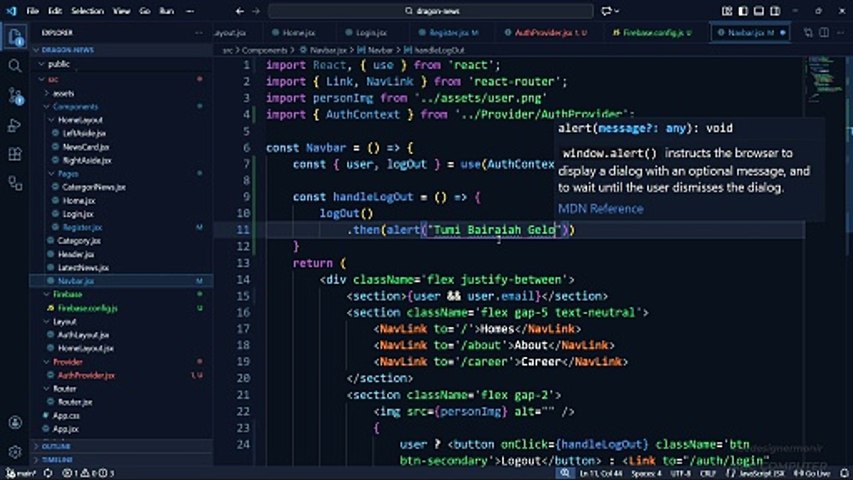Switch to the AuthProvider.jsx tab
This screenshot has height=480, width=853.
click(x=547, y=33)
